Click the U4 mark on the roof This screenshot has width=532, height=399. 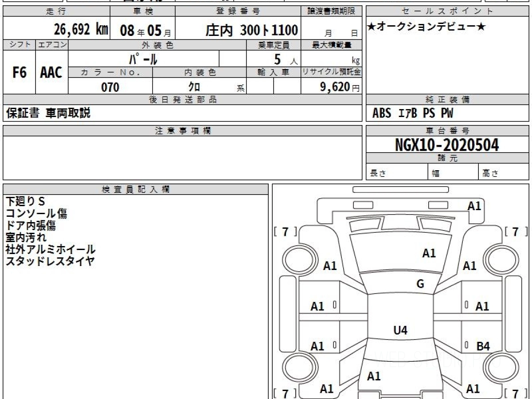(400, 330)
